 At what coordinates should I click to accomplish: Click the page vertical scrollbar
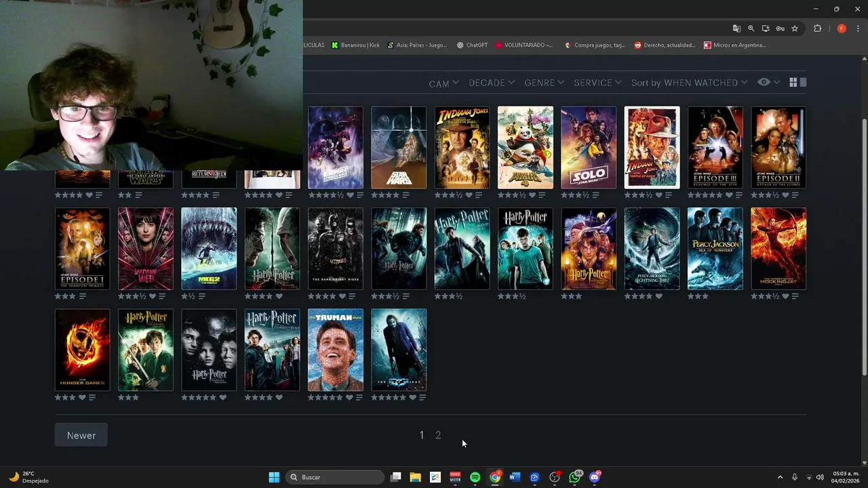tap(864, 247)
